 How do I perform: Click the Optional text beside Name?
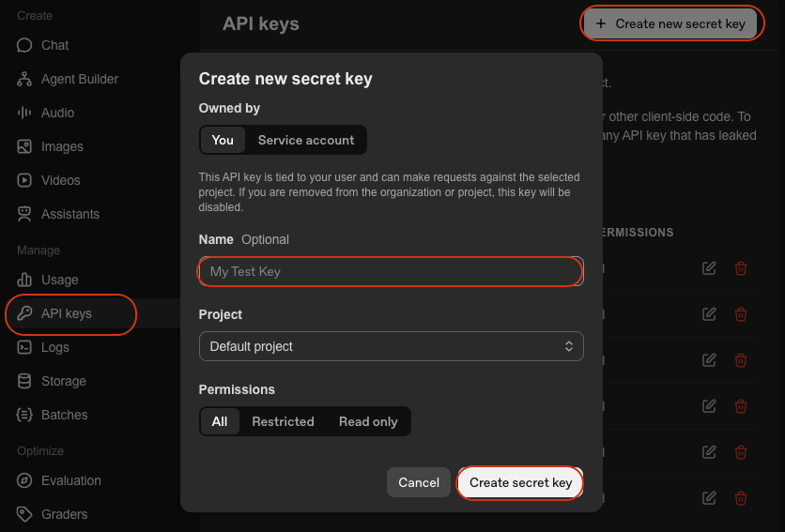(266, 239)
